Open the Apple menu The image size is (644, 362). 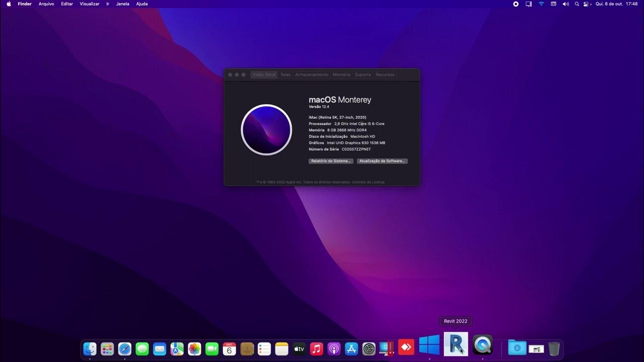tap(9, 4)
